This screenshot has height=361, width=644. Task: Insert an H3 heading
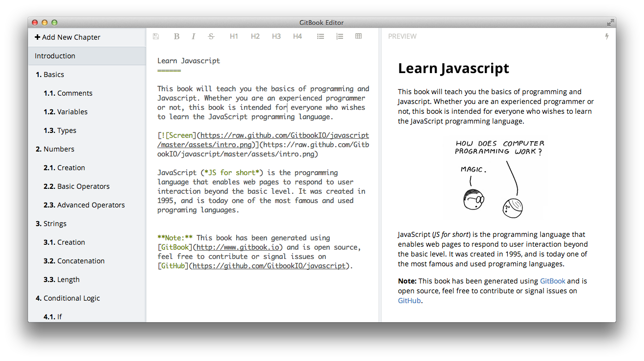pyautogui.click(x=276, y=36)
